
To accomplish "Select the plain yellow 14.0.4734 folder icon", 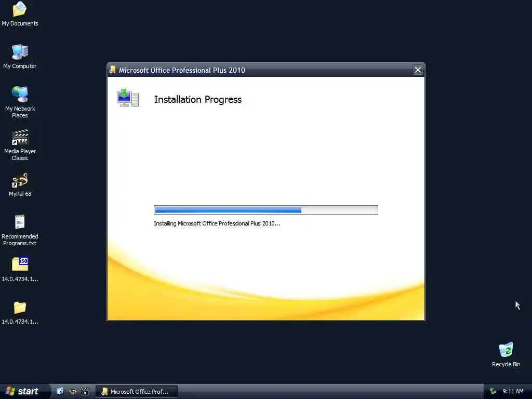I will (20, 312).
